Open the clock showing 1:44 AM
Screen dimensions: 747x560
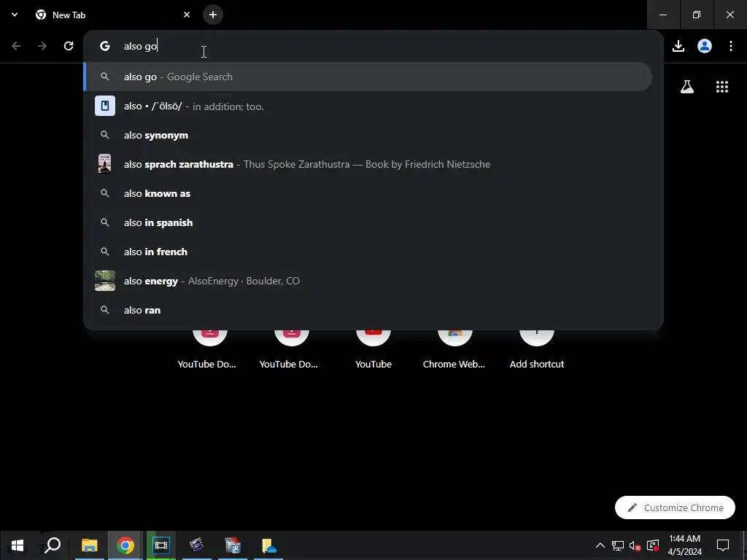pyautogui.click(x=684, y=545)
